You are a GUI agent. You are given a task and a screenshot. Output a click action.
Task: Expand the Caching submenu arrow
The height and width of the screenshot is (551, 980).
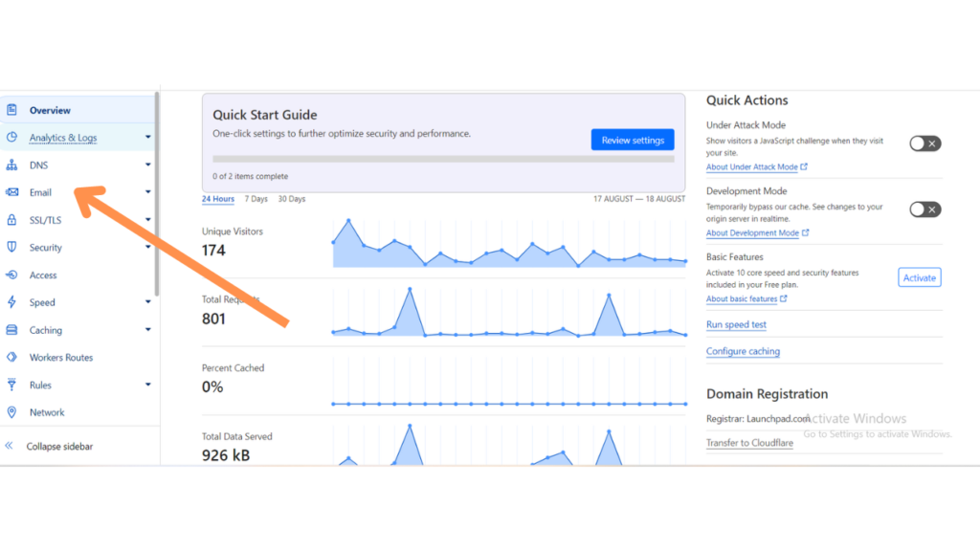[x=148, y=329]
